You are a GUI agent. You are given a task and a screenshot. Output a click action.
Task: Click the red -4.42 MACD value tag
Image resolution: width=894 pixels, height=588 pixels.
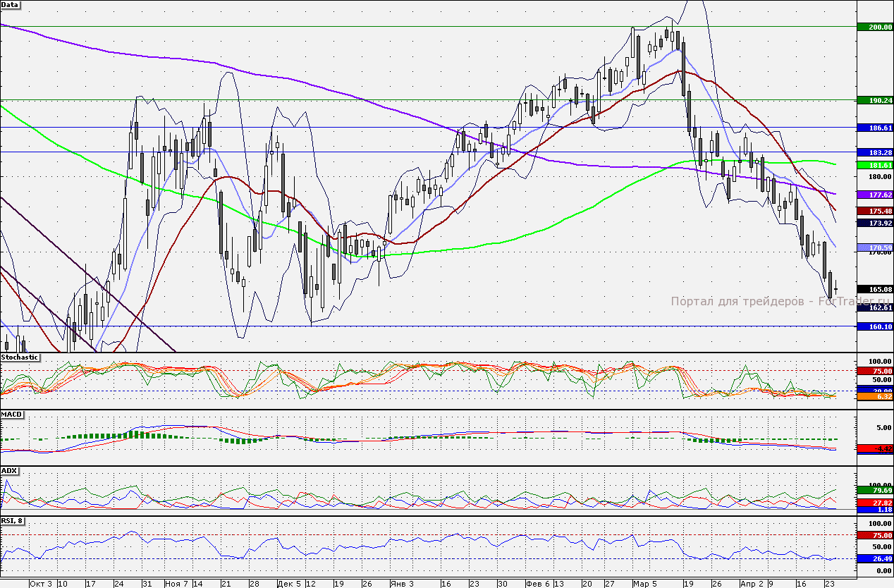874,448
